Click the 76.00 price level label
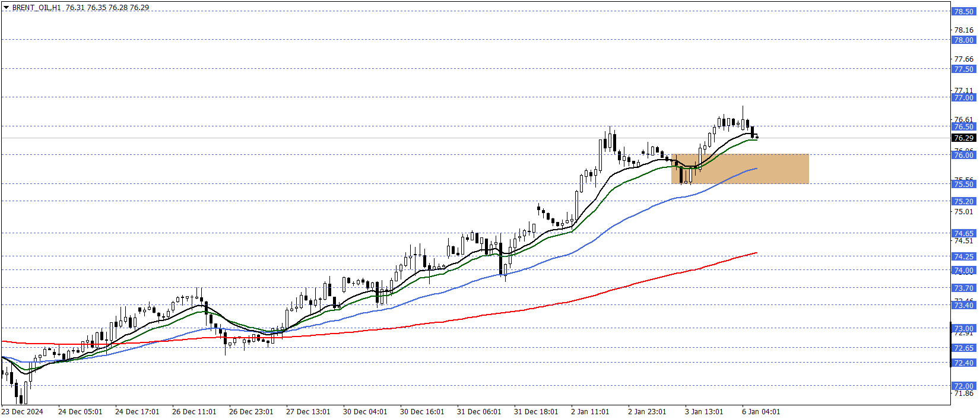The width and height of the screenshot is (980, 419). [x=963, y=155]
